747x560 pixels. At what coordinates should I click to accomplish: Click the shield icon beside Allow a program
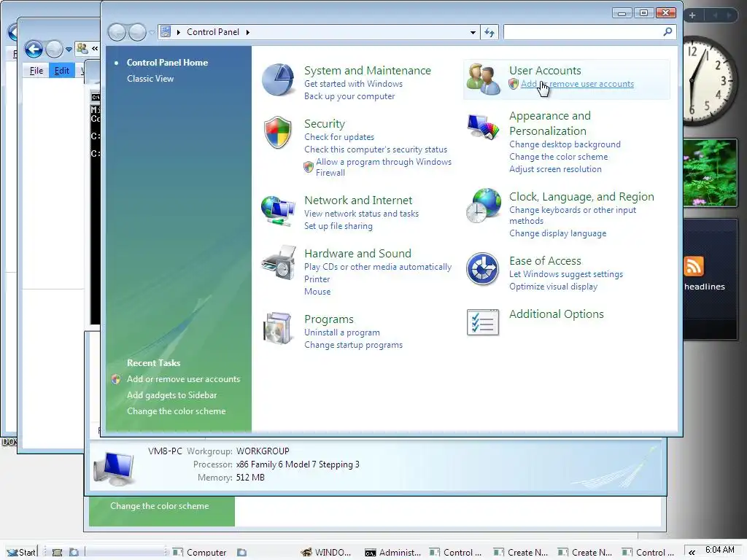[309, 167]
